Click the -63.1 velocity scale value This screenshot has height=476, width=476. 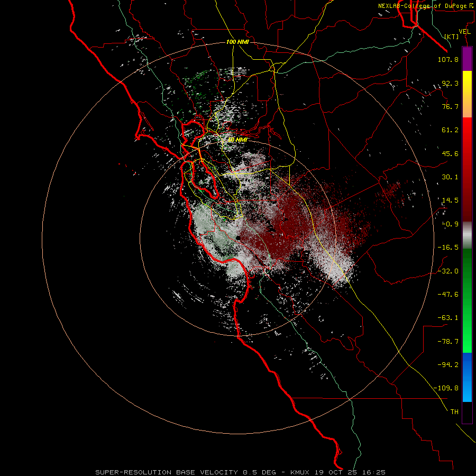pos(448,318)
